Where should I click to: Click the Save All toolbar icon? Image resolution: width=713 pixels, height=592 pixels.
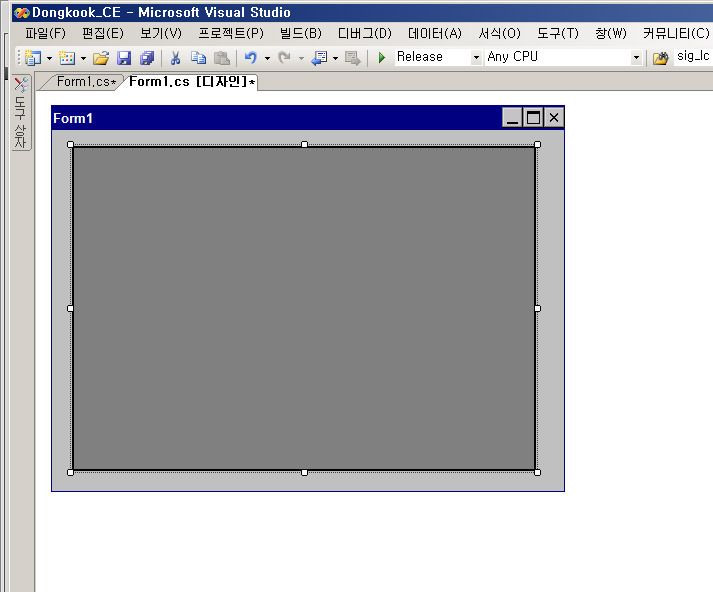147,58
